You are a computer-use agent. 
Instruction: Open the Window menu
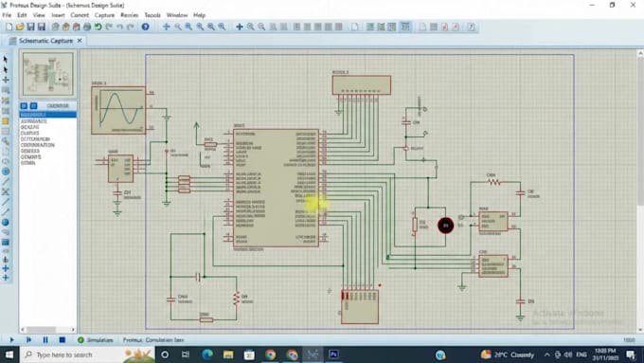tap(177, 15)
